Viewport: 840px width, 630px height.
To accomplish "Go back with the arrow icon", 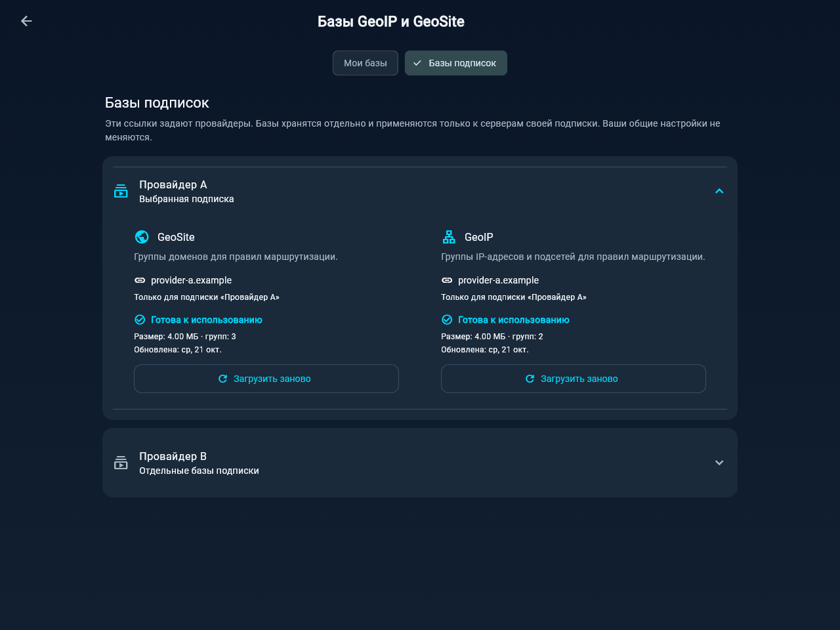I will pyautogui.click(x=26, y=21).
